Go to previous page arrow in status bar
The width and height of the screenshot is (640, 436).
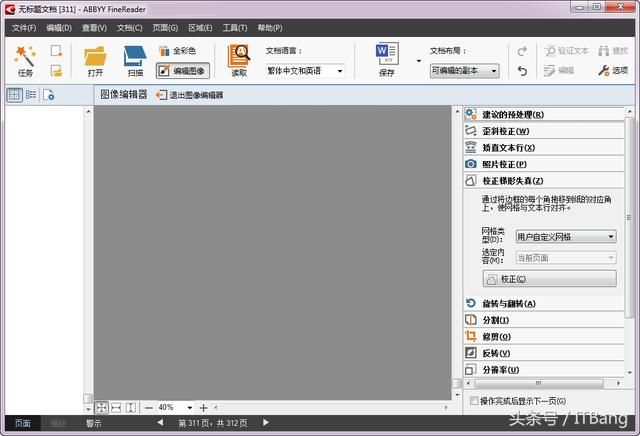coord(160,423)
